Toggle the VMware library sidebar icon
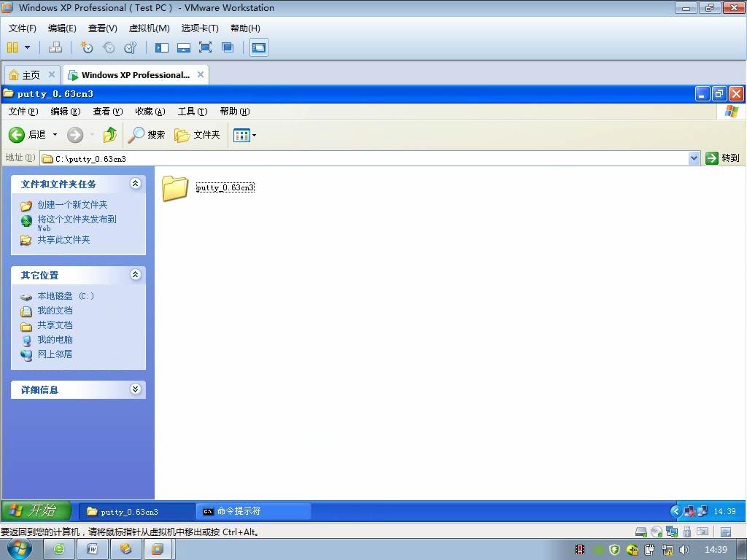This screenshot has height=560, width=747. click(x=161, y=47)
